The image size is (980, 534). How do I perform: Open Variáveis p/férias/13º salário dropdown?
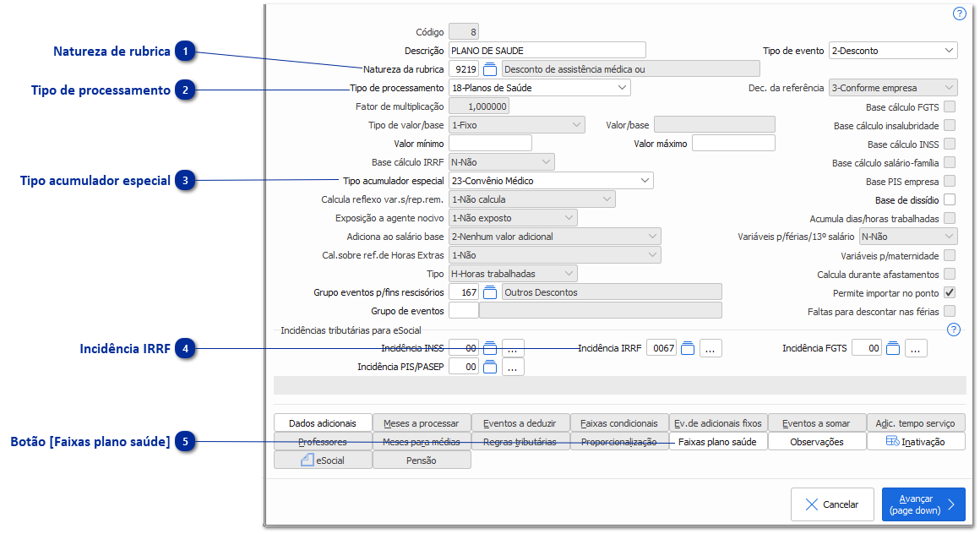tap(908, 237)
